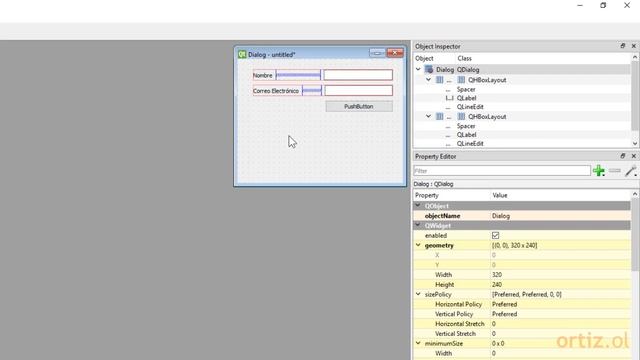Viewport: 640px width, 360px height.
Task: Select first Spacer in Object Inspector
Action: tap(466, 89)
